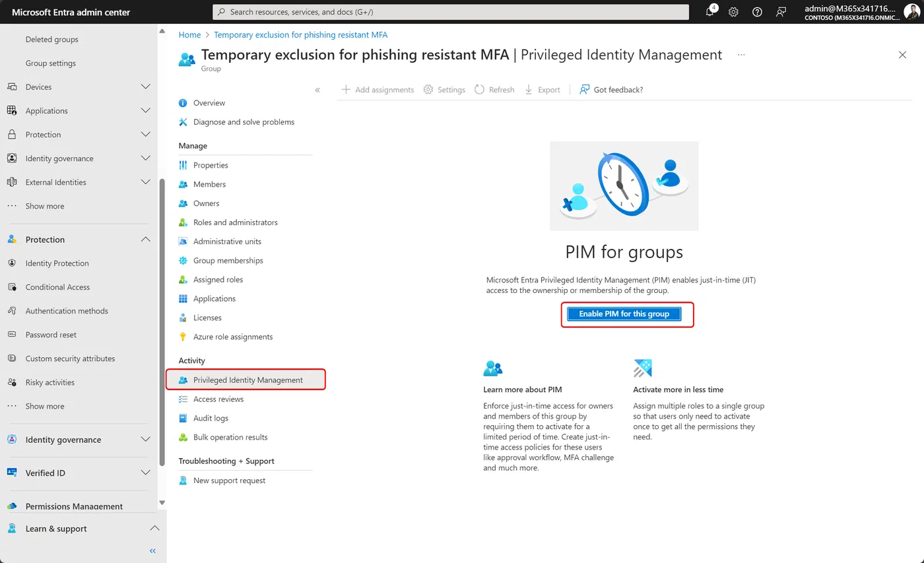
Task: Open the help question mark icon
Action: point(757,12)
